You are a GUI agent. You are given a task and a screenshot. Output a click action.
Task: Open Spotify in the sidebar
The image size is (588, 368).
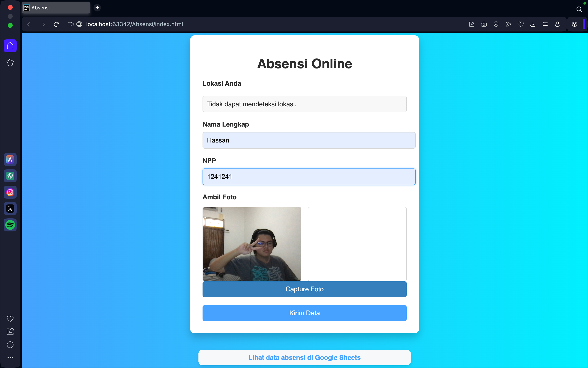(10, 225)
